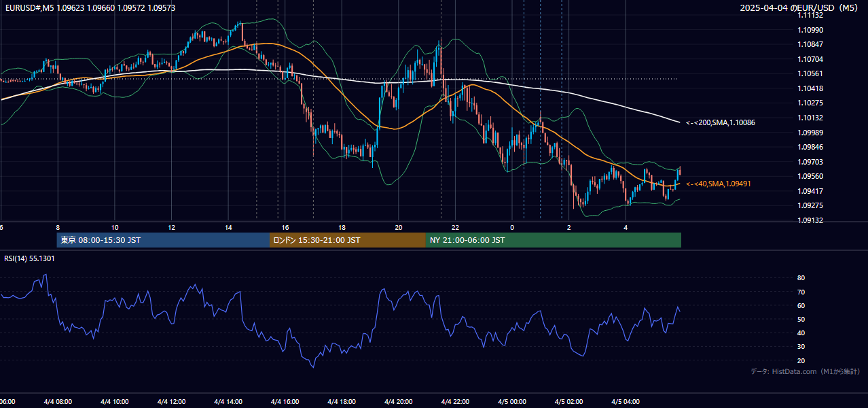Click price axis value 1.09703
Image resolution: width=868 pixels, height=408 pixels.
(x=810, y=162)
